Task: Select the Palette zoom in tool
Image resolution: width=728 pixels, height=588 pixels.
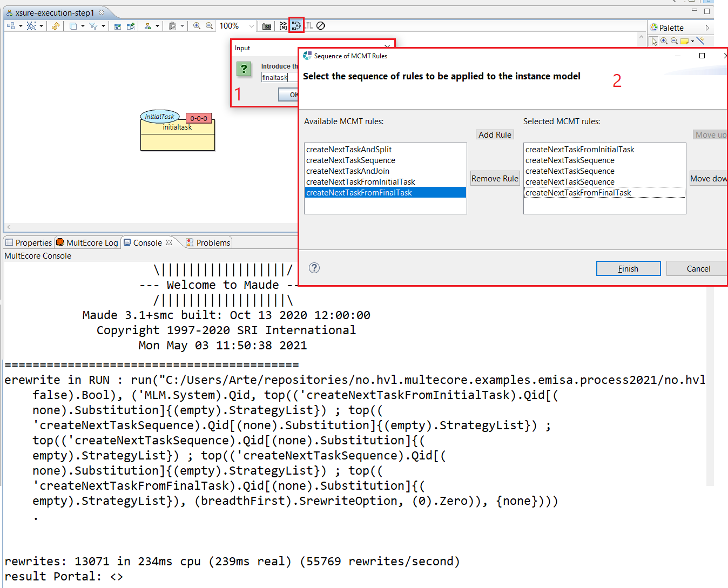Action: click(x=664, y=41)
